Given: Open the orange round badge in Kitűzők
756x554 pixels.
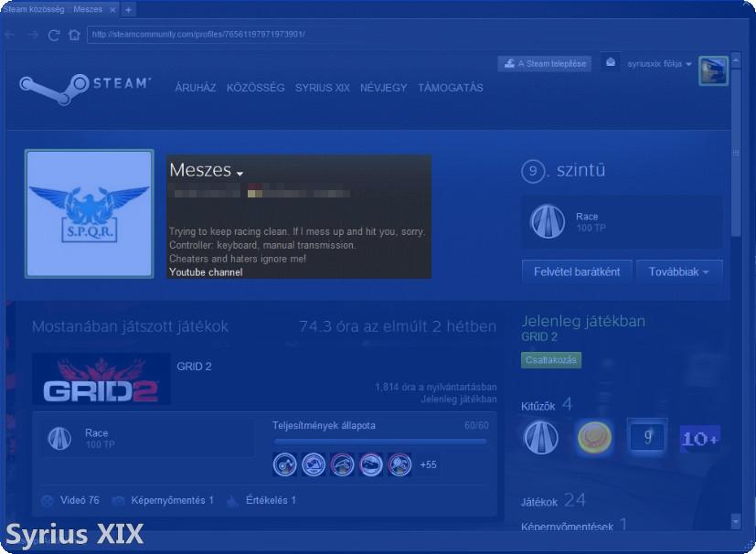Looking at the screenshot, I should coord(594,437).
